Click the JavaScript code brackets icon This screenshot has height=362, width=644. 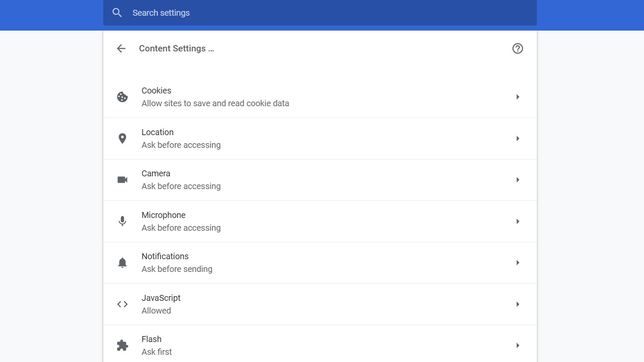point(122,304)
